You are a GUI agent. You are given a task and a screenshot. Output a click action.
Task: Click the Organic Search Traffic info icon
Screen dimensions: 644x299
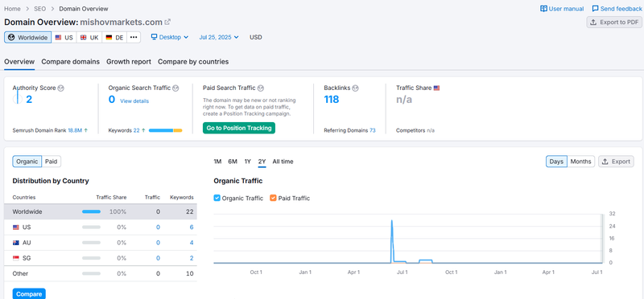point(175,88)
